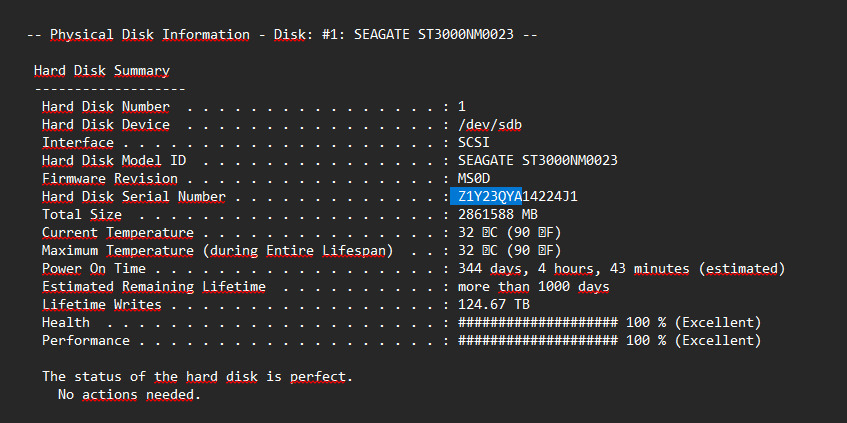Click the hard disk status message line
847x423 pixels.
click(197, 377)
